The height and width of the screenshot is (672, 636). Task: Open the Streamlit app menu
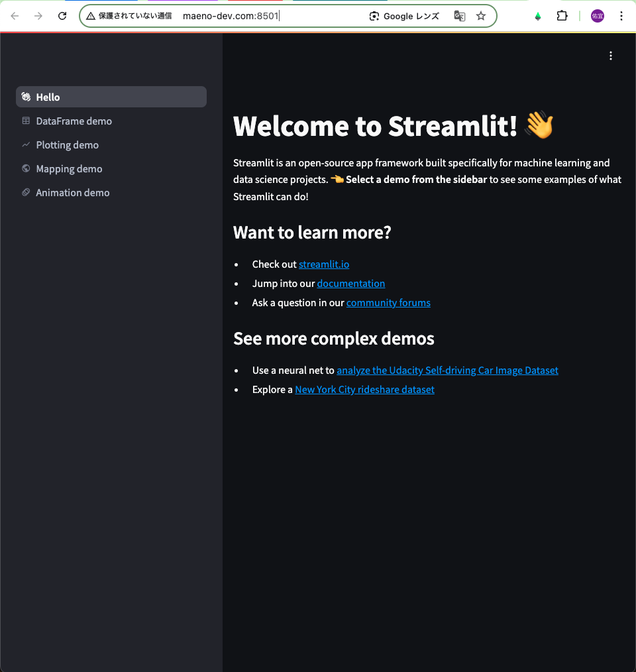click(611, 56)
